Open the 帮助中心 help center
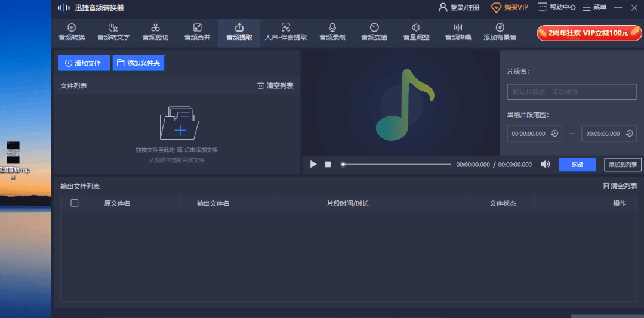 [557, 7]
